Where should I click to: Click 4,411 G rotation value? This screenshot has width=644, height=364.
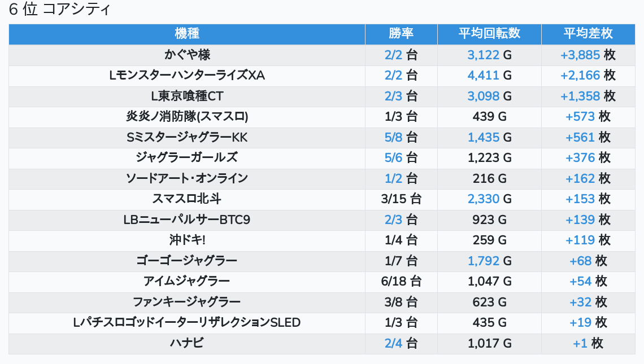(x=489, y=75)
